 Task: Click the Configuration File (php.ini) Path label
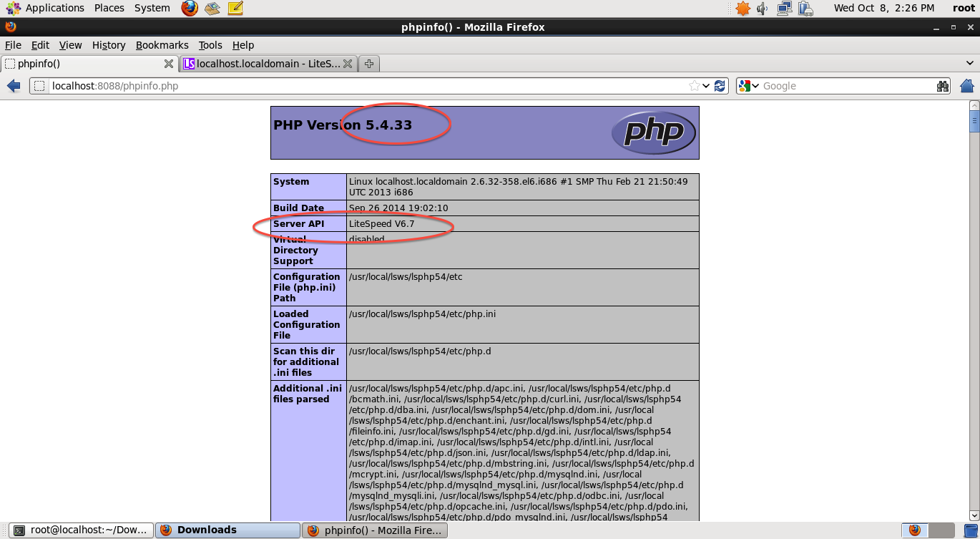click(307, 288)
